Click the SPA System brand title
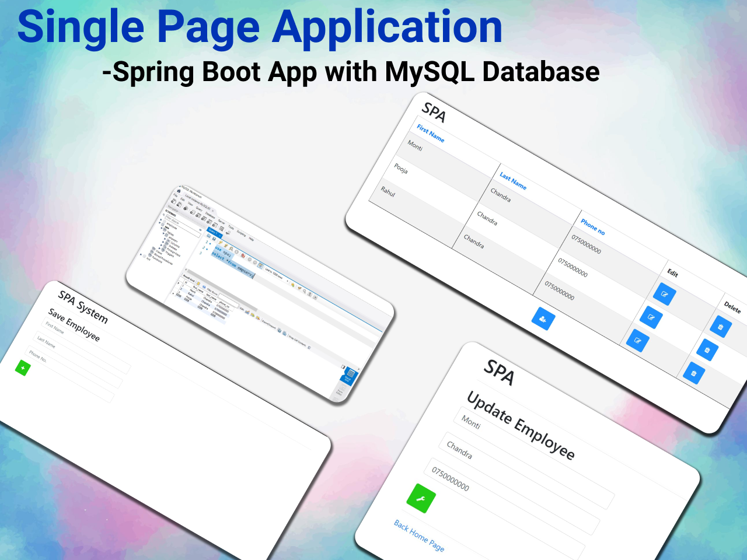Screen dimensions: 747x560 tap(83, 307)
